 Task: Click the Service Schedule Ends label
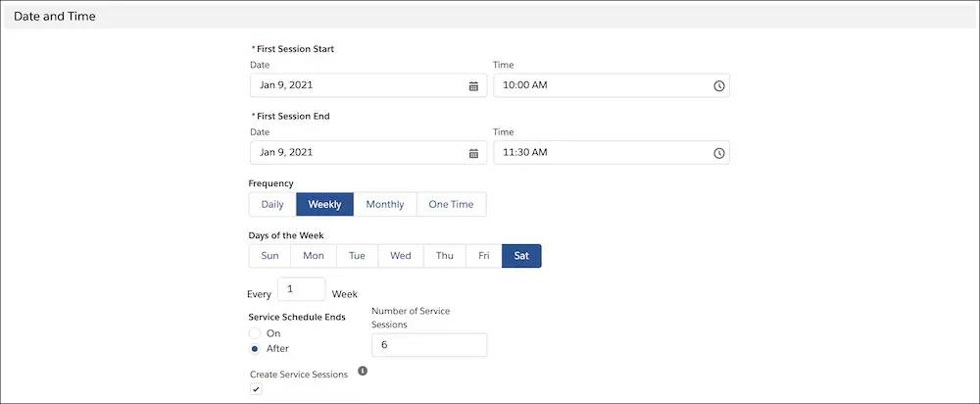[x=297, y=317]
